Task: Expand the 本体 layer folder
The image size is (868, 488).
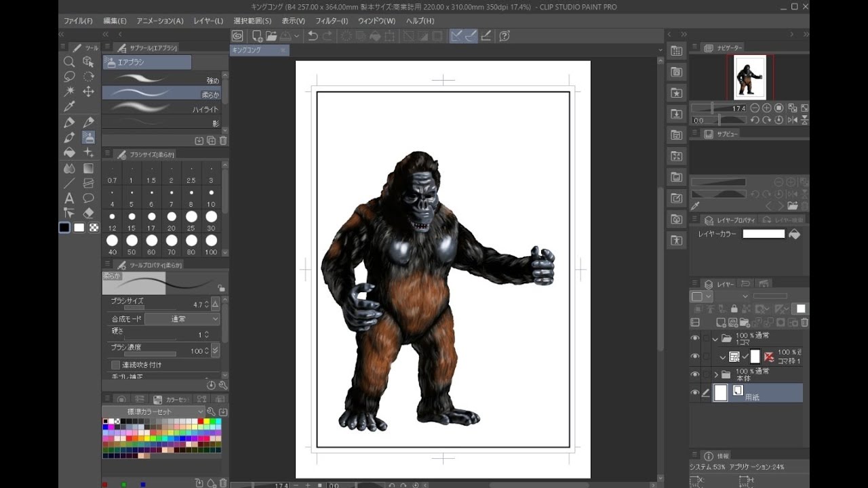Action: coord(716,374)
